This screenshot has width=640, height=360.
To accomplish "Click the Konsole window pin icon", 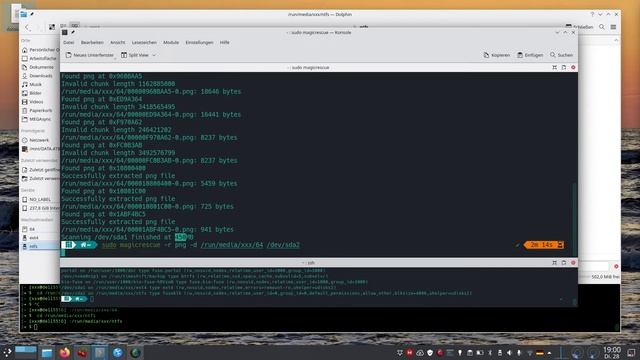I will (x=73, y=32).
